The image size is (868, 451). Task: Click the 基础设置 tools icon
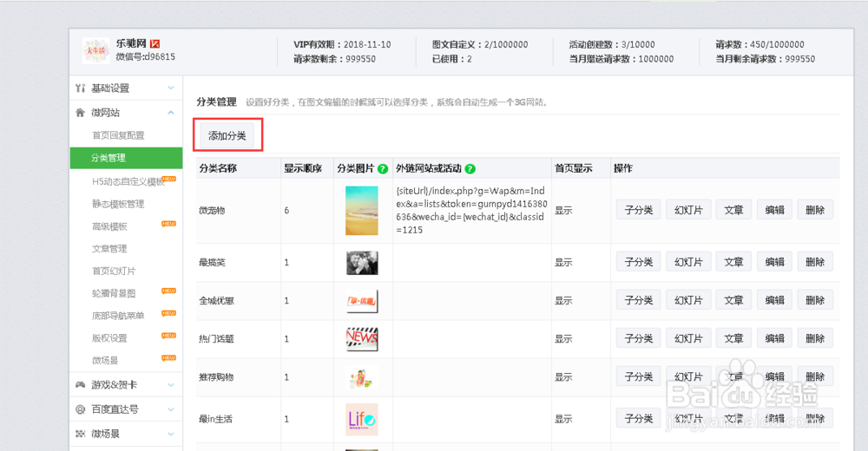(81, 88)
